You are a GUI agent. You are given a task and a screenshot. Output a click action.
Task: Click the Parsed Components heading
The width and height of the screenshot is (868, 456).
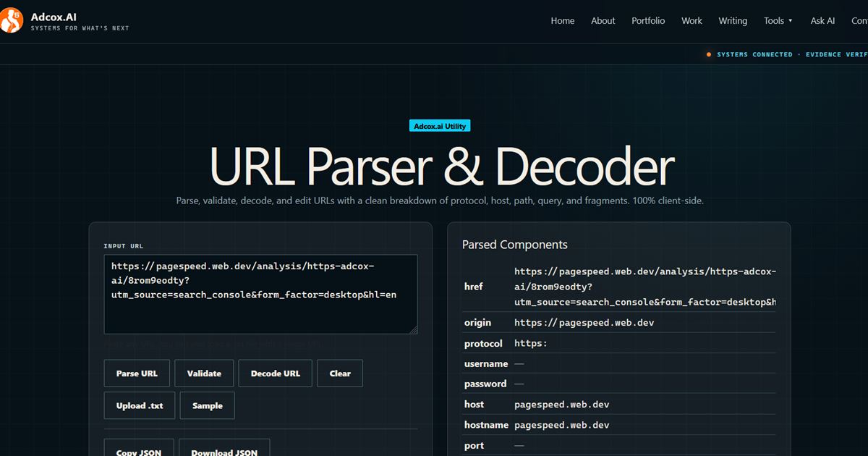click(x=515, y=245)
